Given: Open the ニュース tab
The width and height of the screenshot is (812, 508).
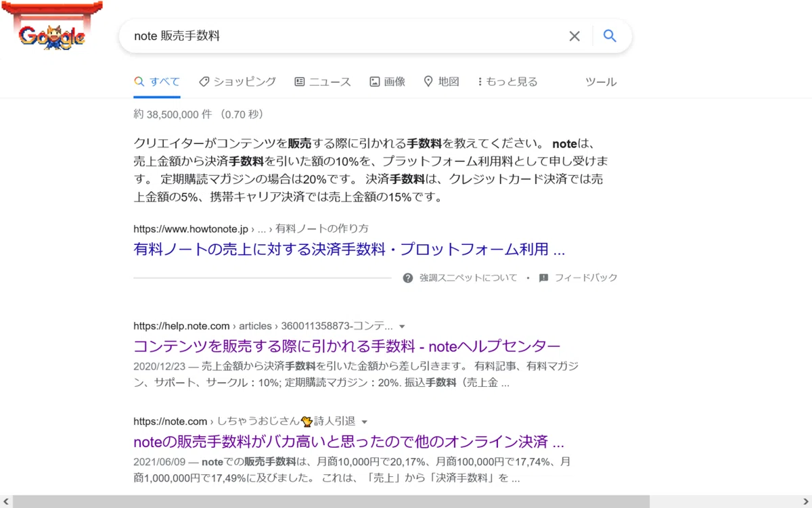Looking at the screenshot, I should coord(323,82).
